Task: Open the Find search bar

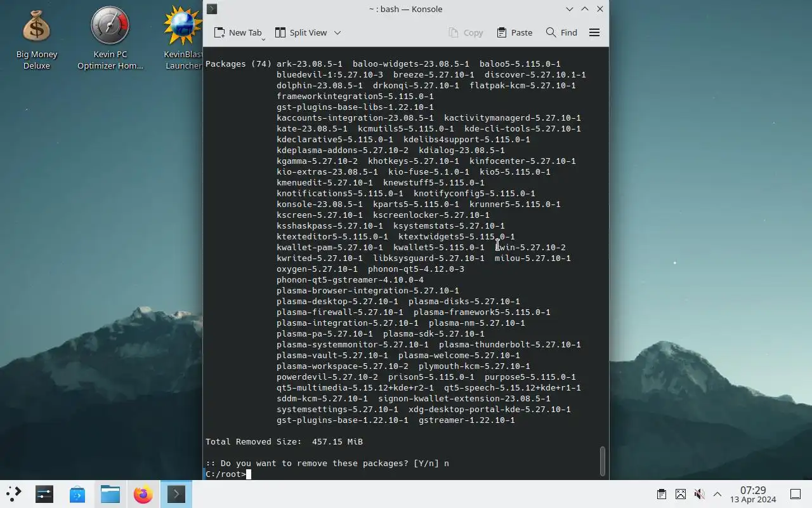Action: point(561,32)
